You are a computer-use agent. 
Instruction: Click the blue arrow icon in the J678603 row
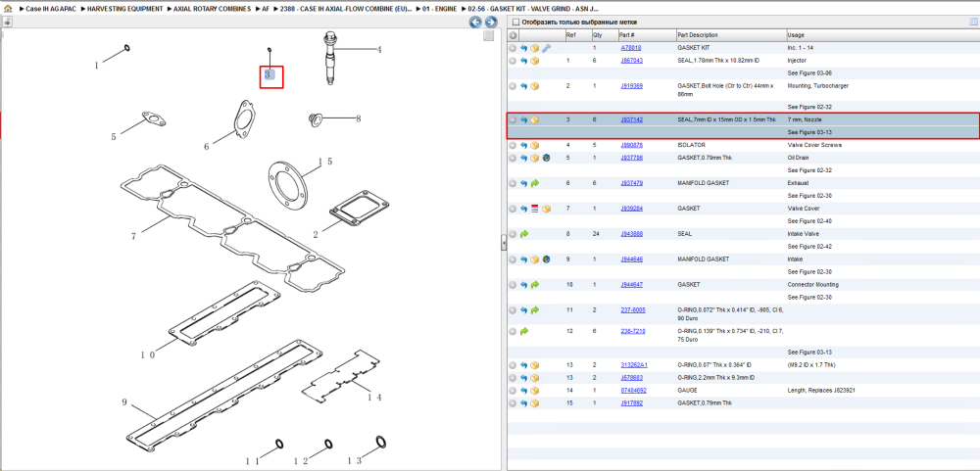coord(523,377)
